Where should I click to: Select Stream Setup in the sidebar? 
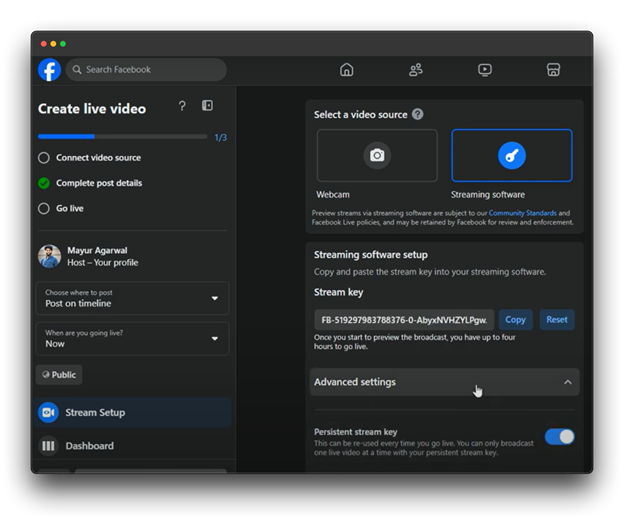133,413
